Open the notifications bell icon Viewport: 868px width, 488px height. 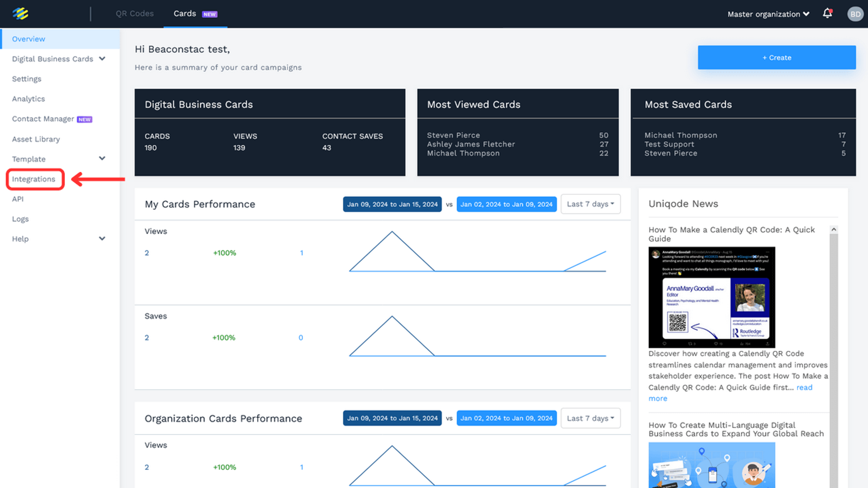pos(827,14)
